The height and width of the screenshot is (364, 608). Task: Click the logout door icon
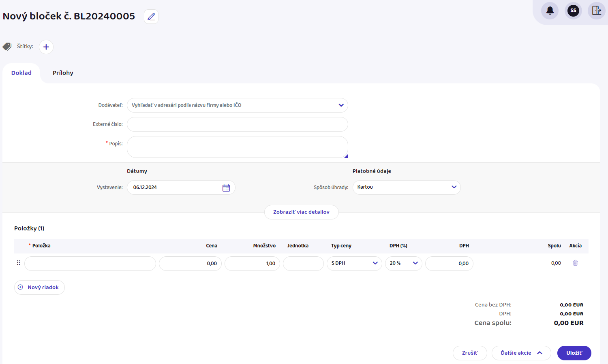click(x=596, y=11)
